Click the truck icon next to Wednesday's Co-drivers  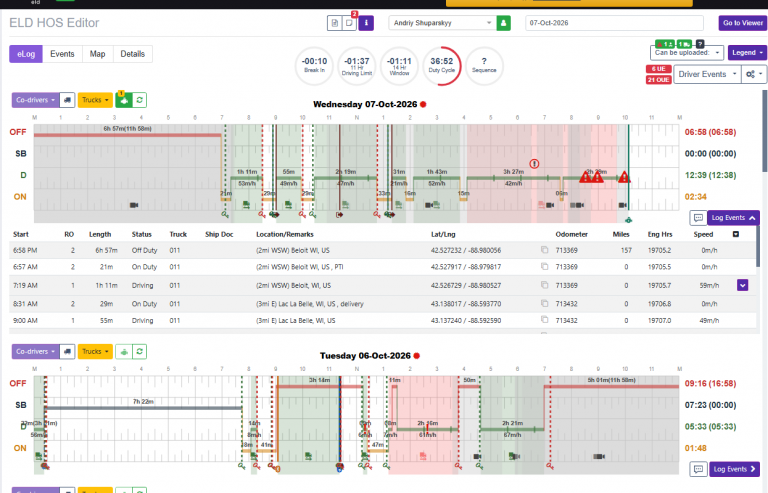click(67, 100)
